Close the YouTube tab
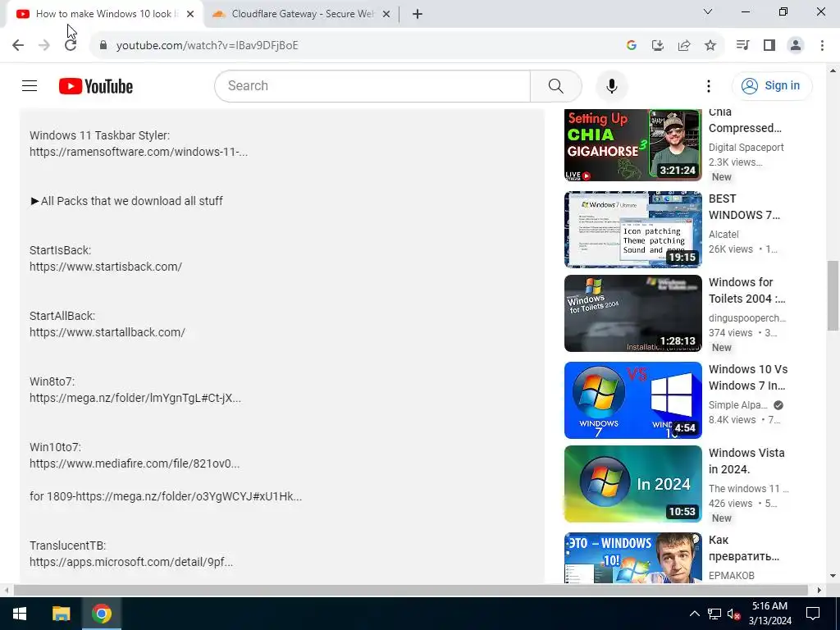This screenshot has height=630, width=840. pyautogui.click(x=190, y=14)
